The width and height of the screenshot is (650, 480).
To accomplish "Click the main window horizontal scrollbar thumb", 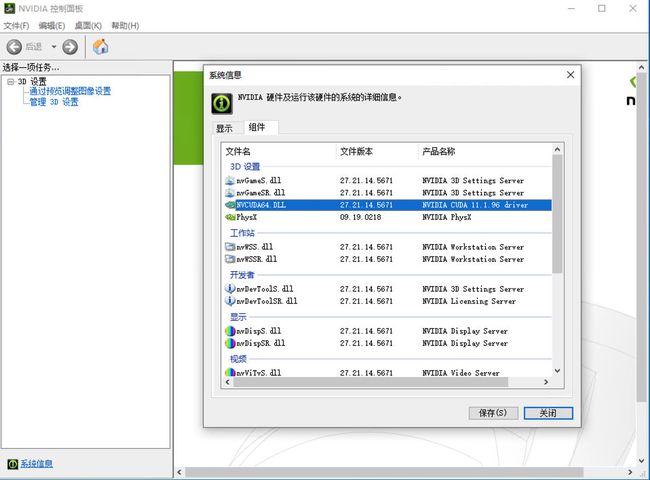I will [x=384, y=472].
